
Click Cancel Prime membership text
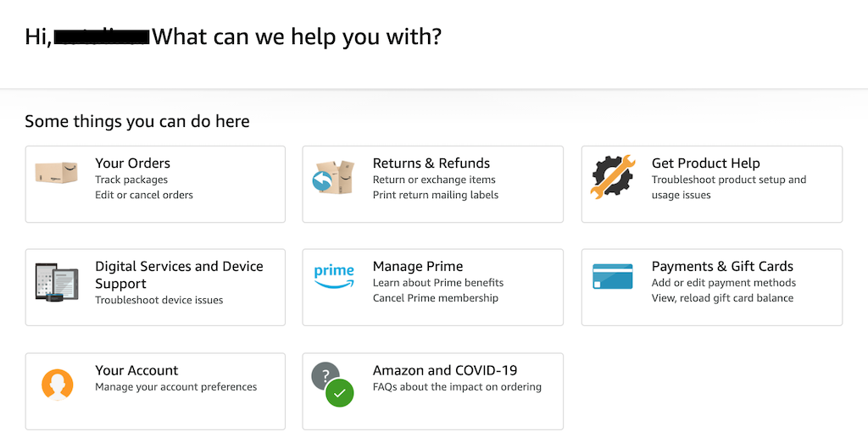(x=436, y=298)
